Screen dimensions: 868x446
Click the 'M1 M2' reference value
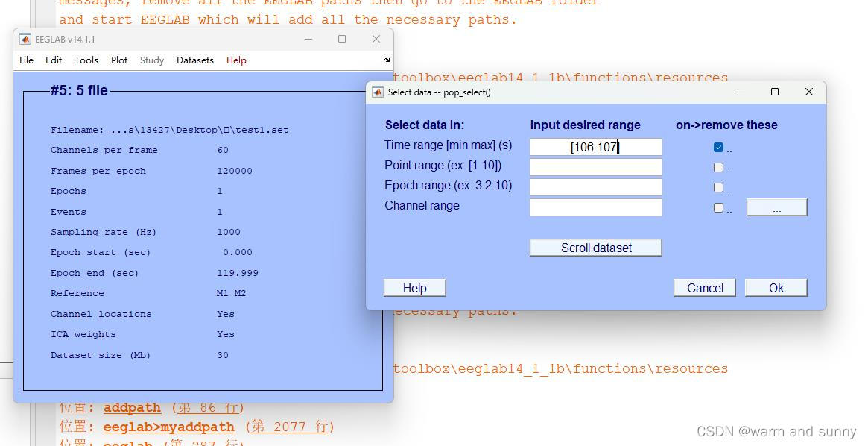point(232,294)
